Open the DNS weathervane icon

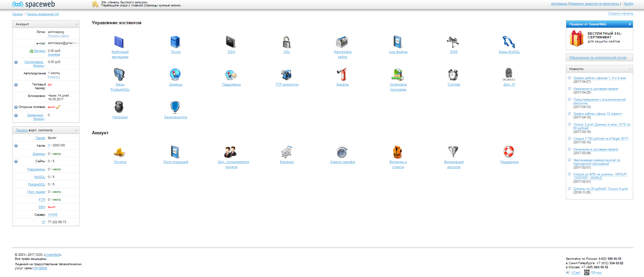click(453, 42)
